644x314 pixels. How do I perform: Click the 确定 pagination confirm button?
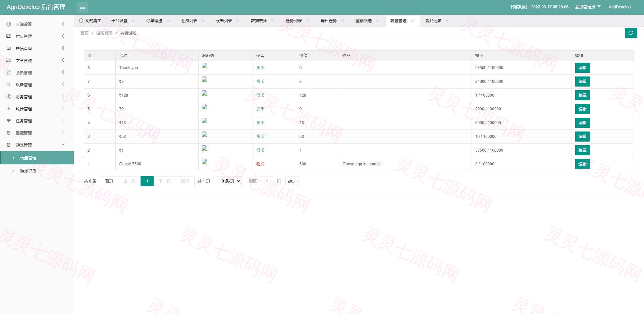tap(292, 181)
